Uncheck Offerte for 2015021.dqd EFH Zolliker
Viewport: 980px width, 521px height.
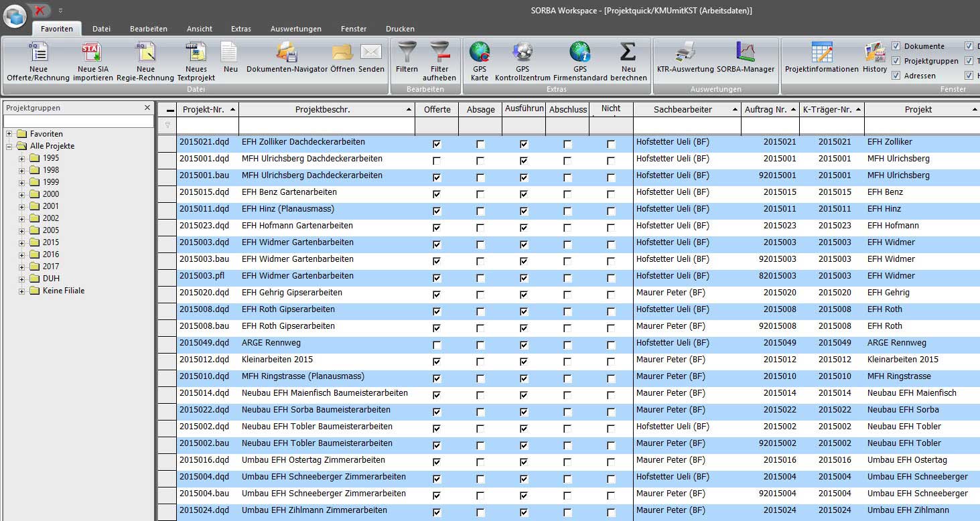(437, 144)
